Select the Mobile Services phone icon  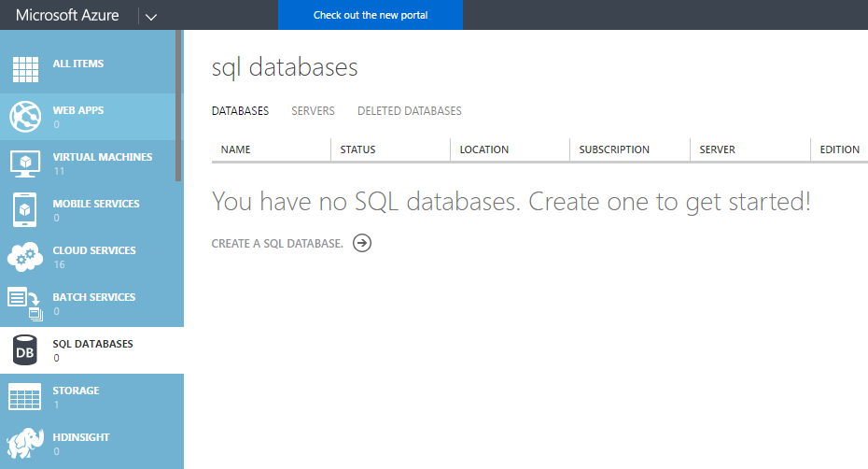[24, 209]
